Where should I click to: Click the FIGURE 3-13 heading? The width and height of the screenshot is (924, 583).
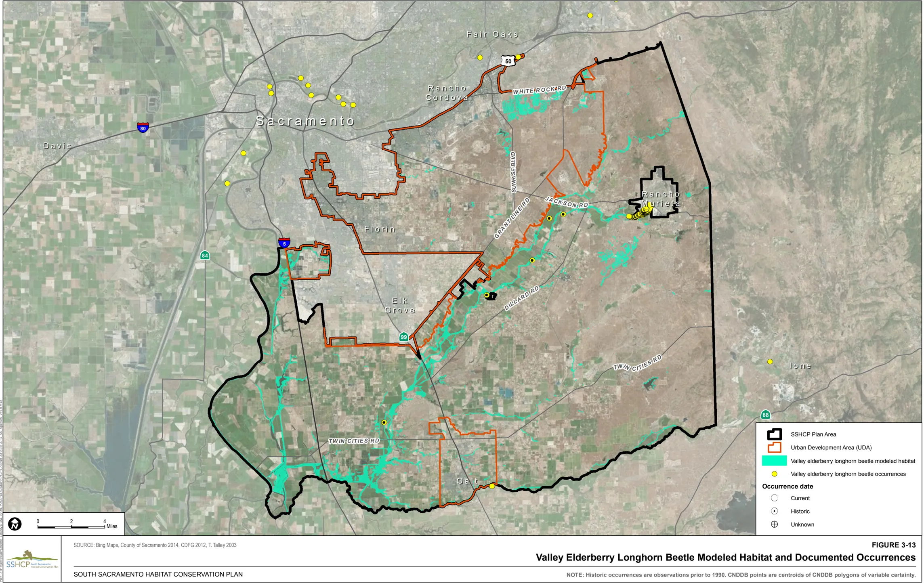pos(893,545)
